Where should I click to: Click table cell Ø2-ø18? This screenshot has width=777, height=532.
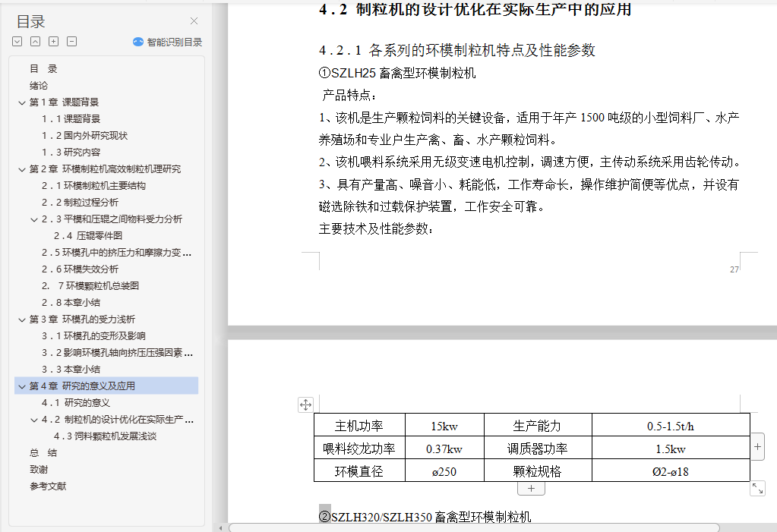click(x=671, y=471)
